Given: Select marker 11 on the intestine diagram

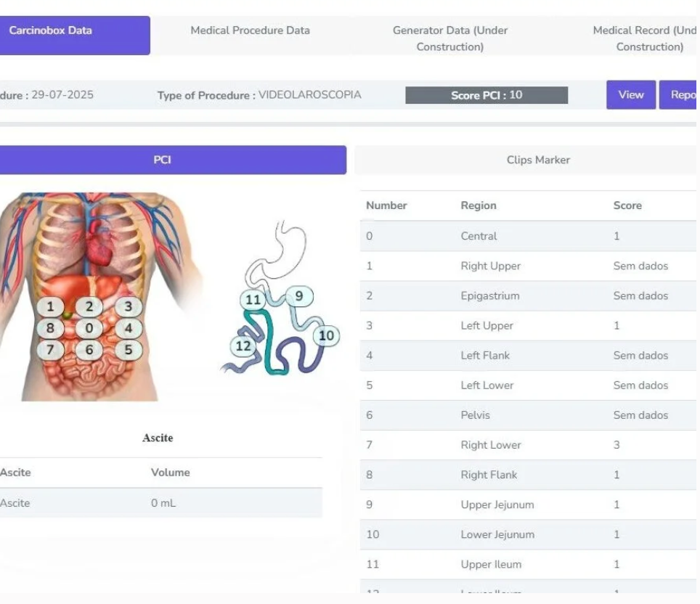Looking at the screenshot, I should (253, 299).
